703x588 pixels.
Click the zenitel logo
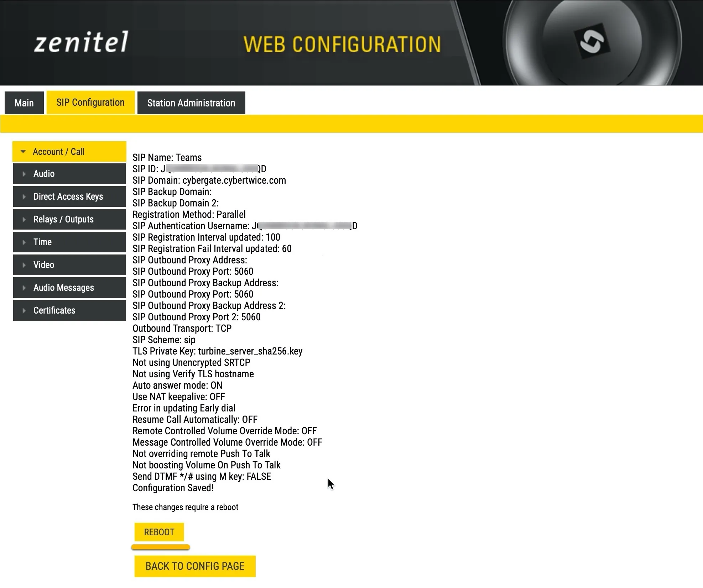click(81, 42)
